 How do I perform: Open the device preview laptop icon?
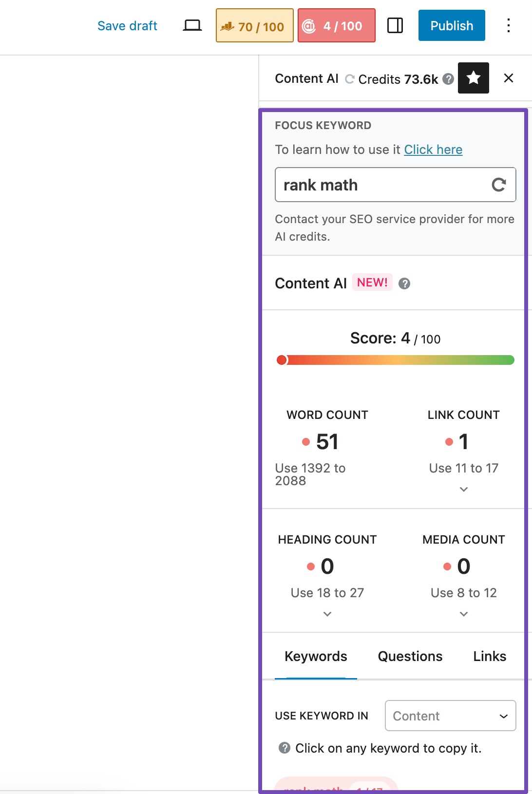[192, 26]
